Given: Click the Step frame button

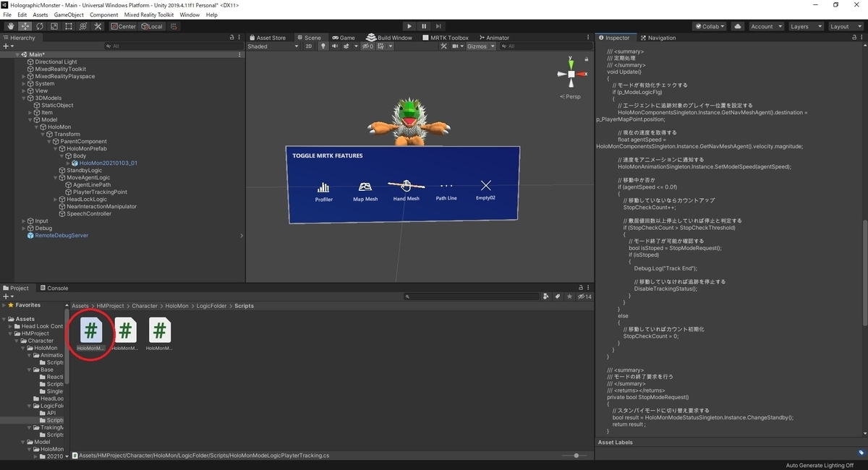Looking at the screenshot, I should click(x=439, y=27).
